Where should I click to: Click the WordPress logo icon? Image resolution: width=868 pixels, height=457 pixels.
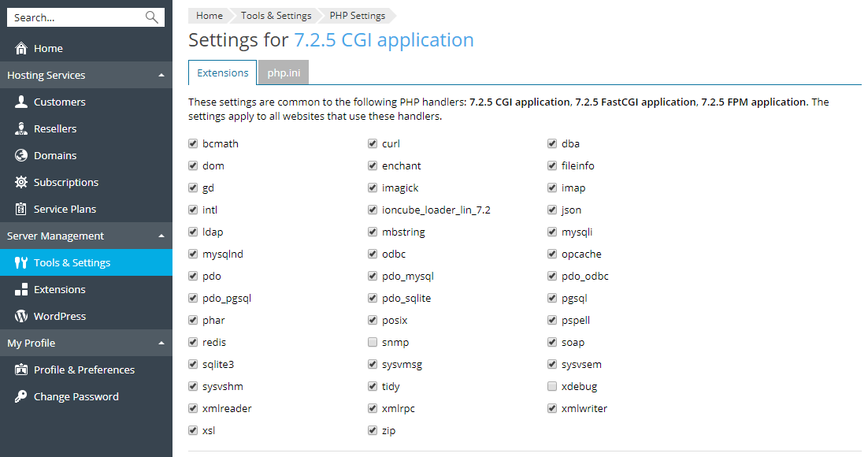pyautogui.click(x=21, y=317)
